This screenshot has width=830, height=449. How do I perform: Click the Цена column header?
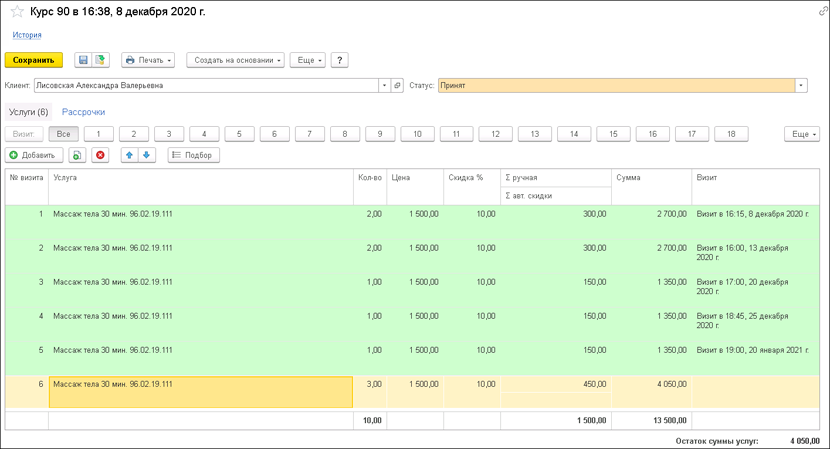415,187
